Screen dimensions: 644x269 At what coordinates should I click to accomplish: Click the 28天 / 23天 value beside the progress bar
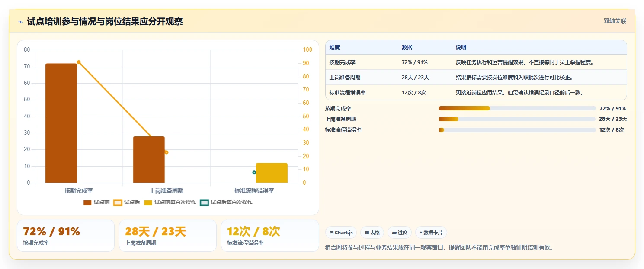pos(613,119)
